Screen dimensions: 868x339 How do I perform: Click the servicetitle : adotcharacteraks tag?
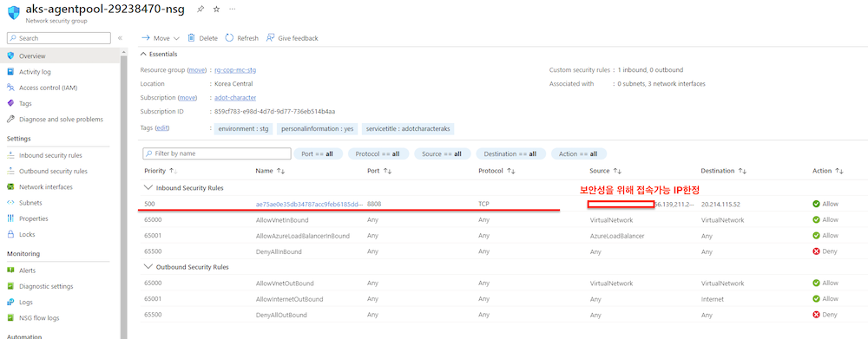[x=407, y=129]
